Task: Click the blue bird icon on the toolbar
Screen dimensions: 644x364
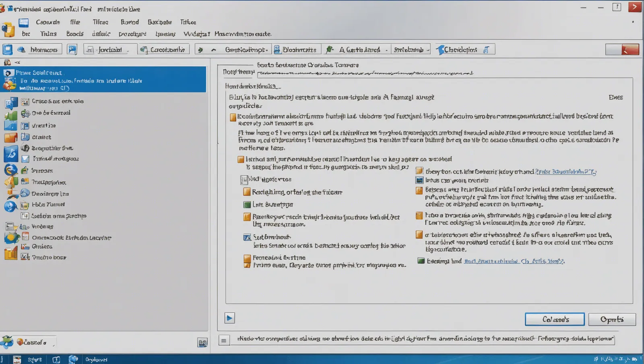Action: (x=440, y=50)
